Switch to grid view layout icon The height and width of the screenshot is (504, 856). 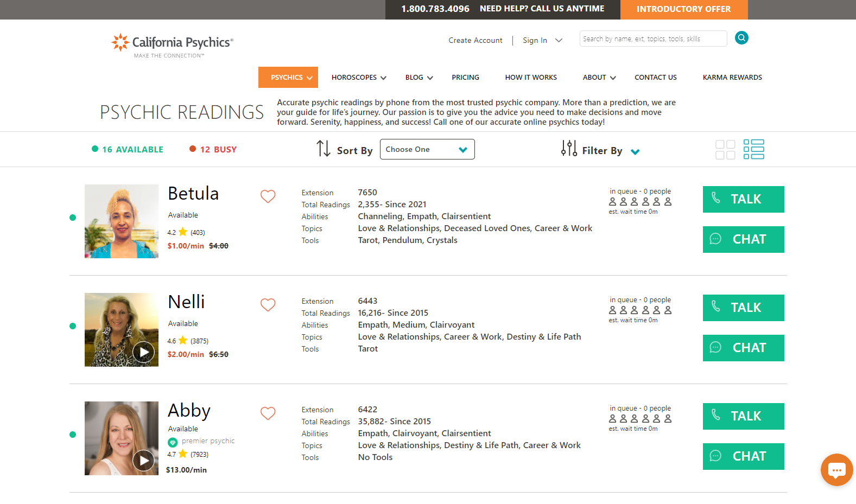pos(725,150)
